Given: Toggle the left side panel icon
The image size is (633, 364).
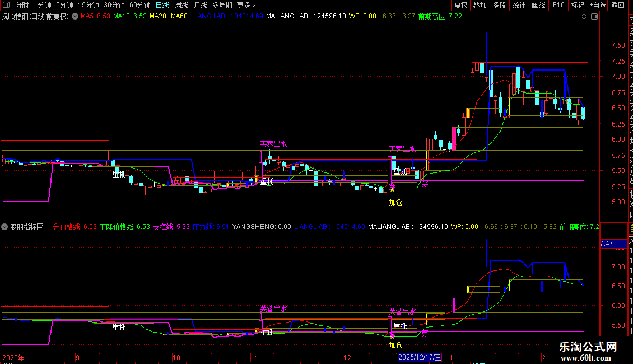Looking at the screenshot, I should coord(6,5).
